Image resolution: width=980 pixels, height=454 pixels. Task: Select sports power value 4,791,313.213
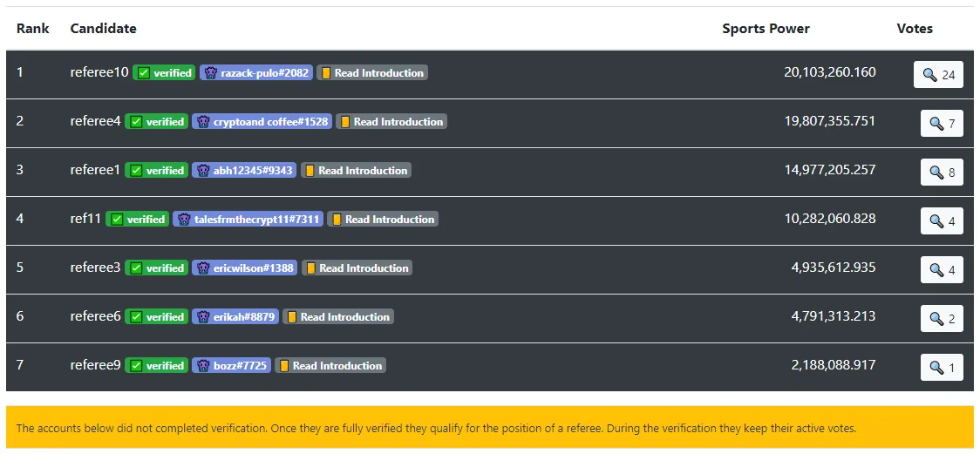(834, 316)
